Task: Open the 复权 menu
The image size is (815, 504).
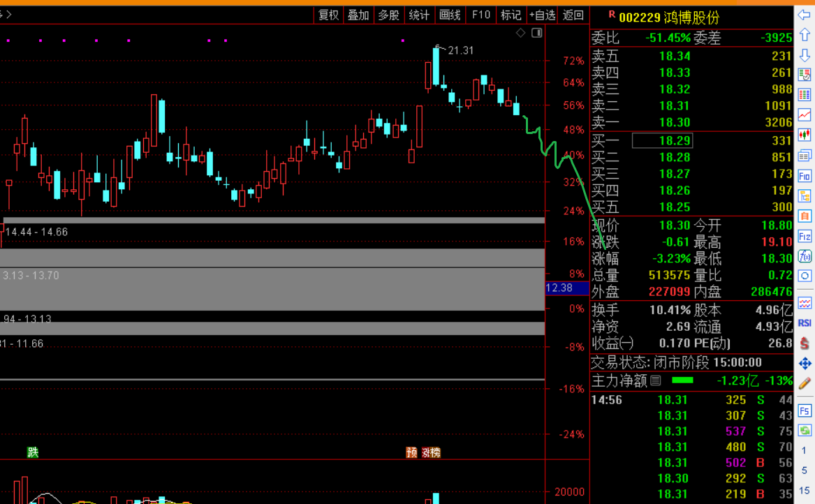Action: 328,15
